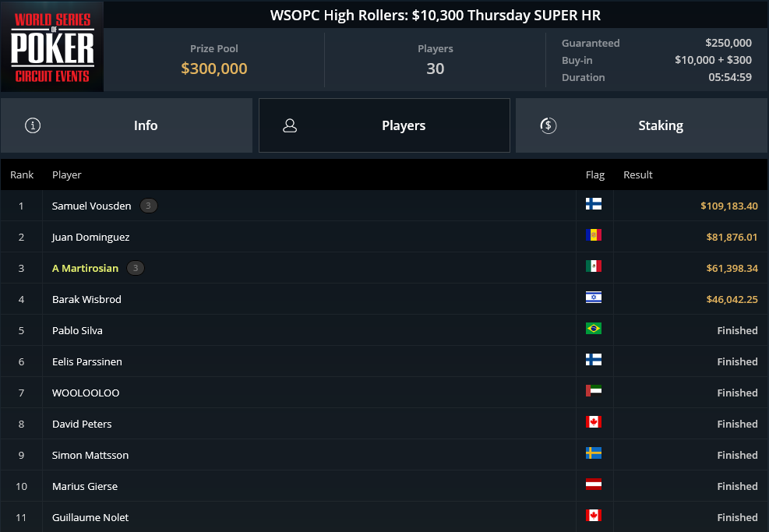The height and width of the screenshot is (532, 769).
Task: Select player Marius Gierse
Action: pos(85,486)
